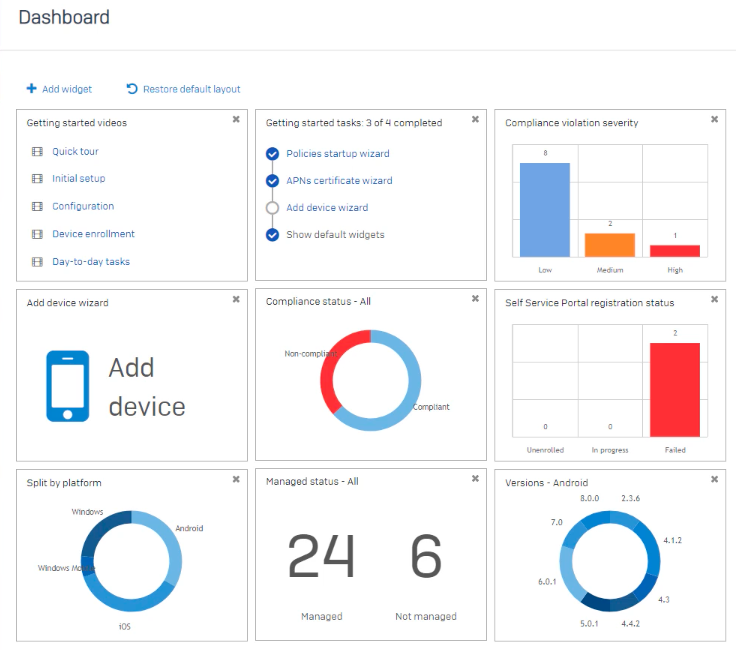Click the Add widget link
This screenshot has height=650, width=736.
pos(67,89)
